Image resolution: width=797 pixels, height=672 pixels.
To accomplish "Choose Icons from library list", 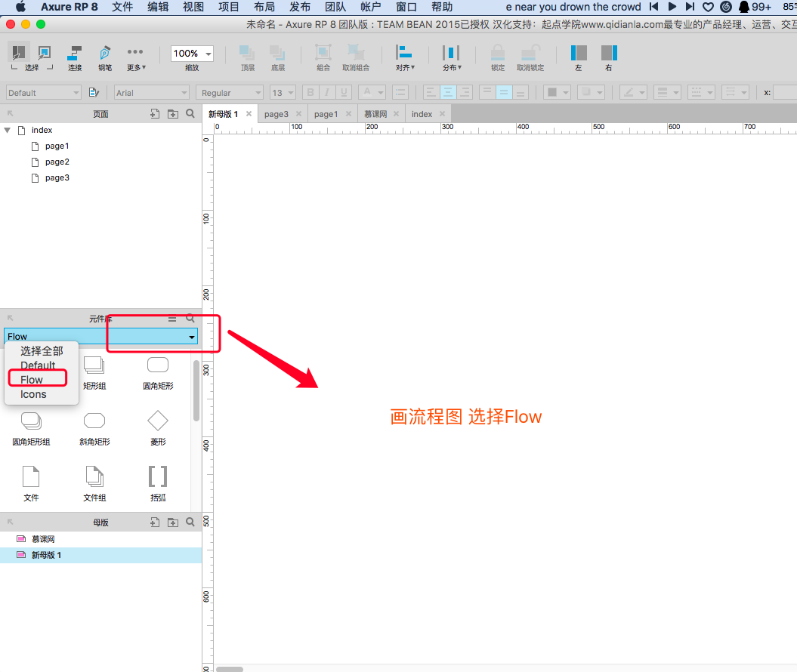I will click(x=33, y=394).
